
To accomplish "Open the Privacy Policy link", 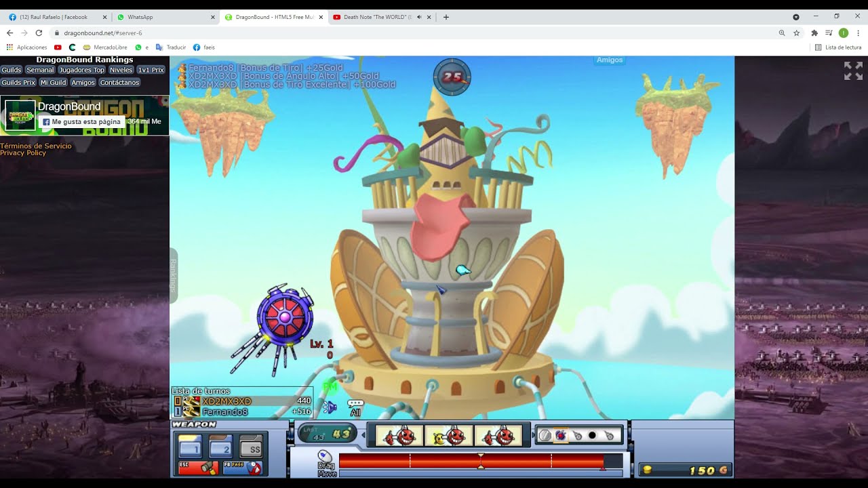I will click(x=23, y=152).
